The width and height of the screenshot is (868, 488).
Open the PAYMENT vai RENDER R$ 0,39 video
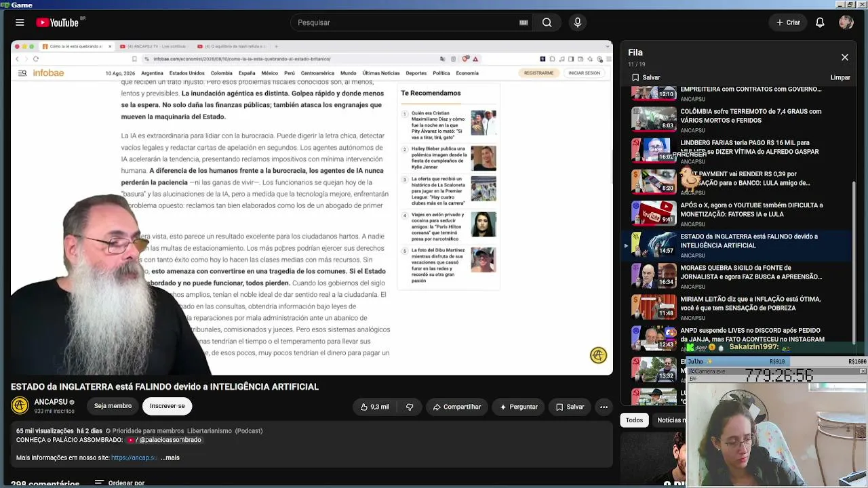pyautogui.click(x=745, y=178)
